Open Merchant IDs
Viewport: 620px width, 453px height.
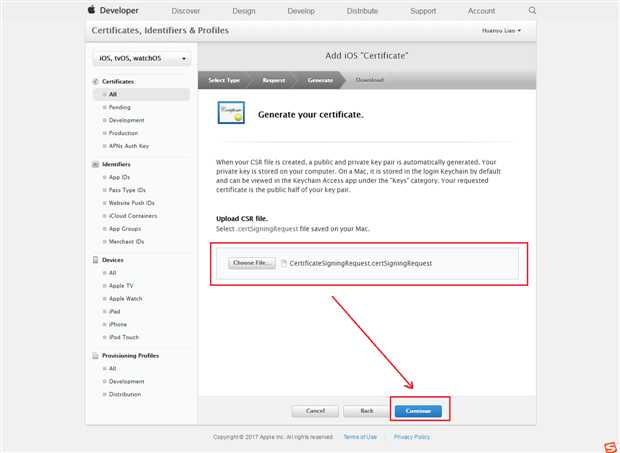(127, 242)
